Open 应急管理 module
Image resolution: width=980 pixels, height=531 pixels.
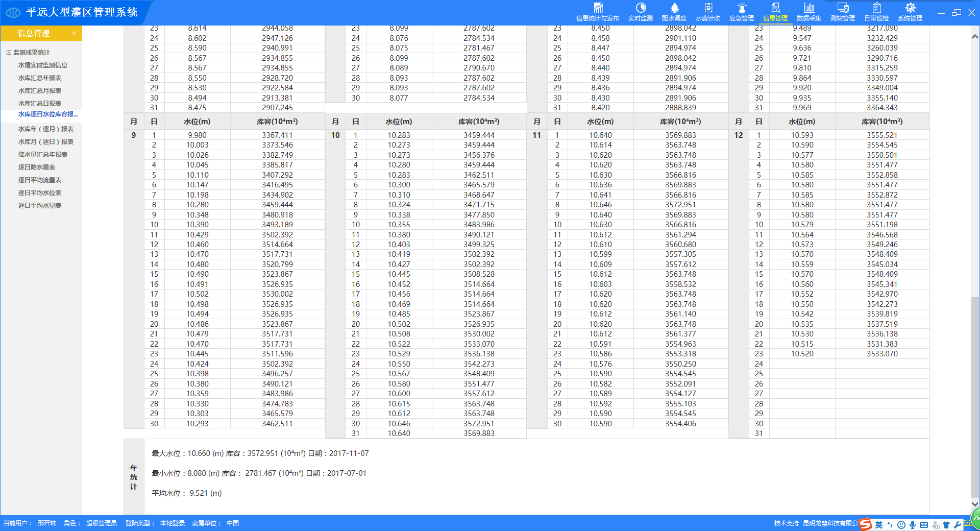click(742, 12)
